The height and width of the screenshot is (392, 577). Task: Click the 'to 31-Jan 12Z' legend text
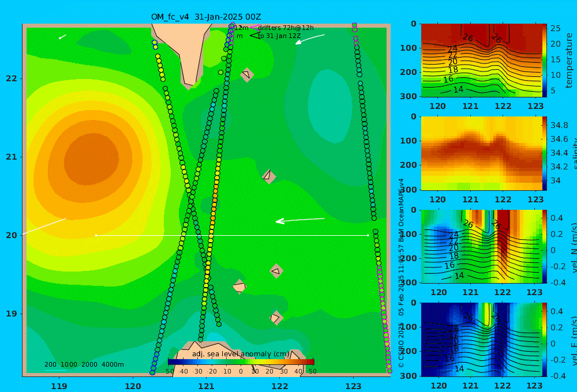[x=279, y=36]
